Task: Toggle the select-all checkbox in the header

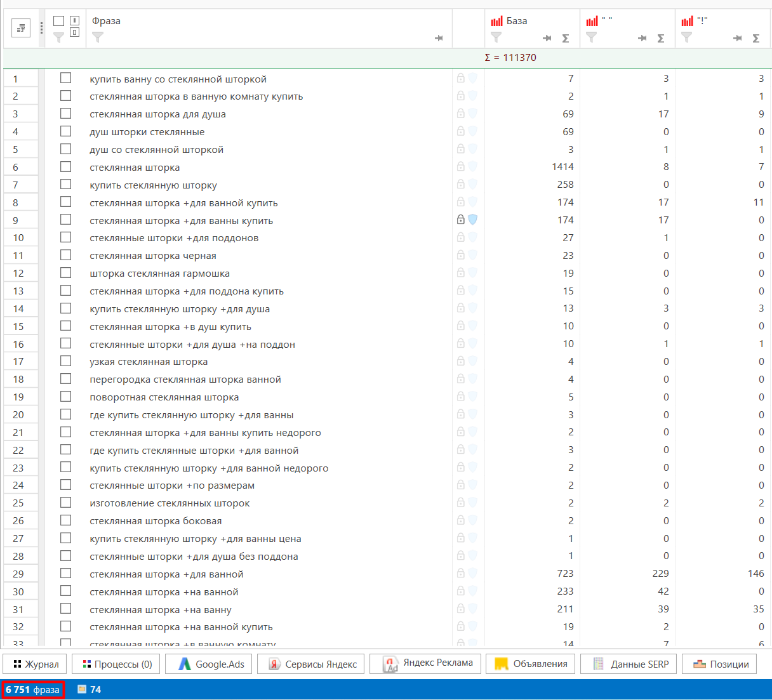Action: pyautogui.click(x=58, y=21)
